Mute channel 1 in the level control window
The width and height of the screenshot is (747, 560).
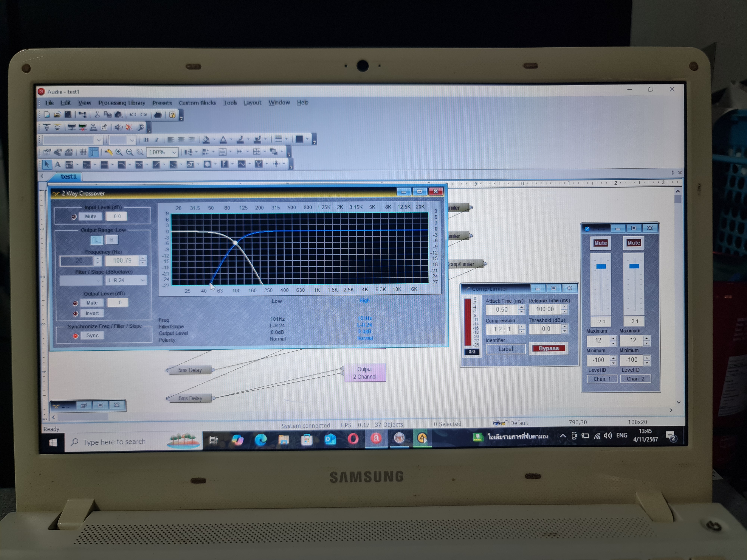point(600,243)
